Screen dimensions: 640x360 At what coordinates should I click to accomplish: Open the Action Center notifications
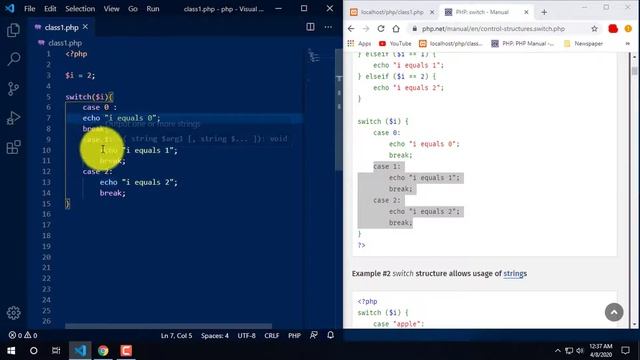[x=625, y=351]
